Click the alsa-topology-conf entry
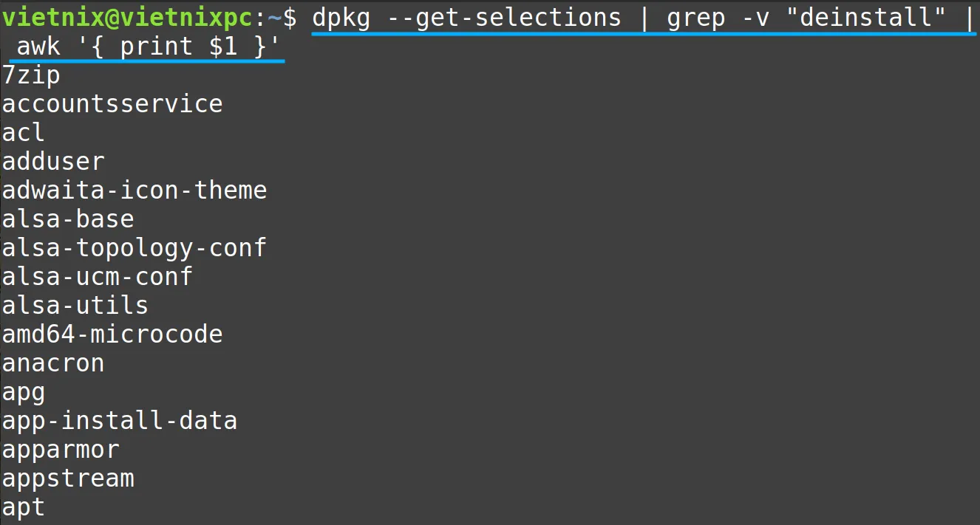 pos(135,248)
